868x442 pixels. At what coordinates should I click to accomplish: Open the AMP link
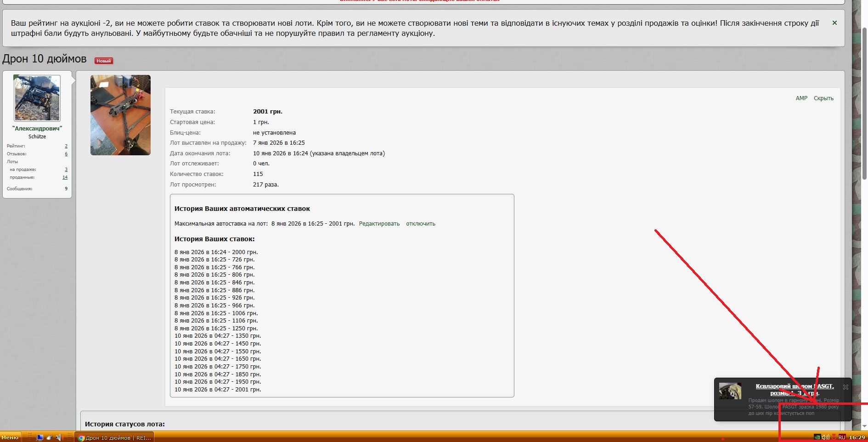coord(801,98)
